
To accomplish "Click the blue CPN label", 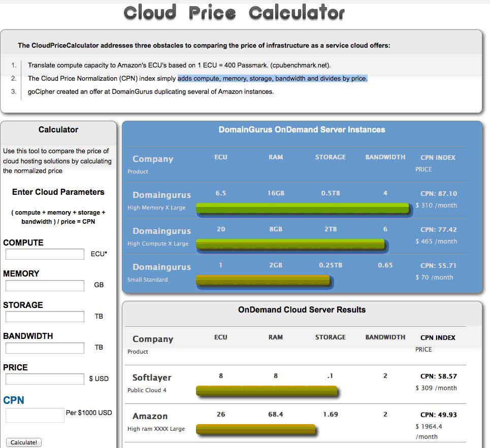I will 13,400.
